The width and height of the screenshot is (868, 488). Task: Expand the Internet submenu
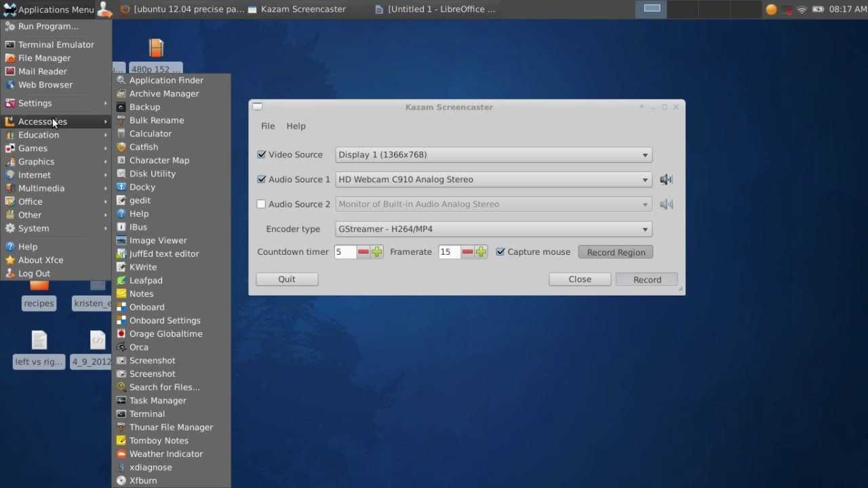(56, 175)
